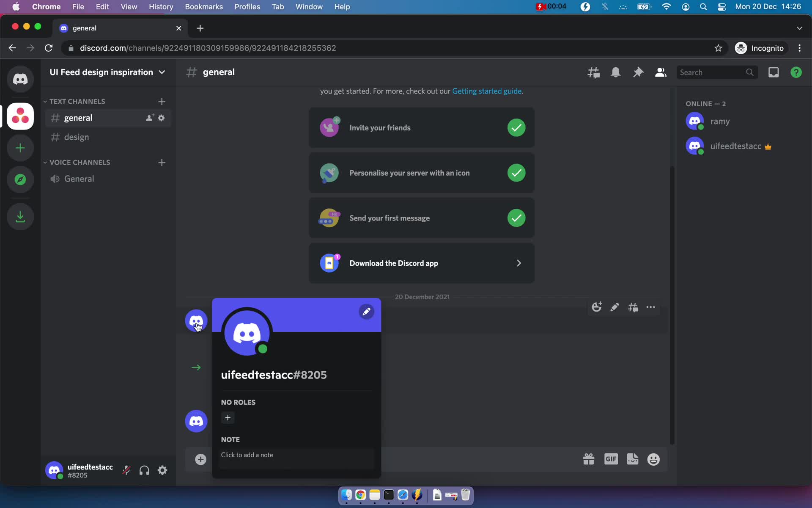
Task: Select the UI Feed server icon
Action: 20,116
